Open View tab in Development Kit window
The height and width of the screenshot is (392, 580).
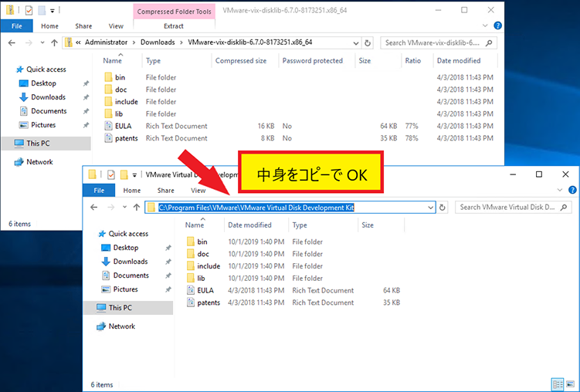point(198,191)
